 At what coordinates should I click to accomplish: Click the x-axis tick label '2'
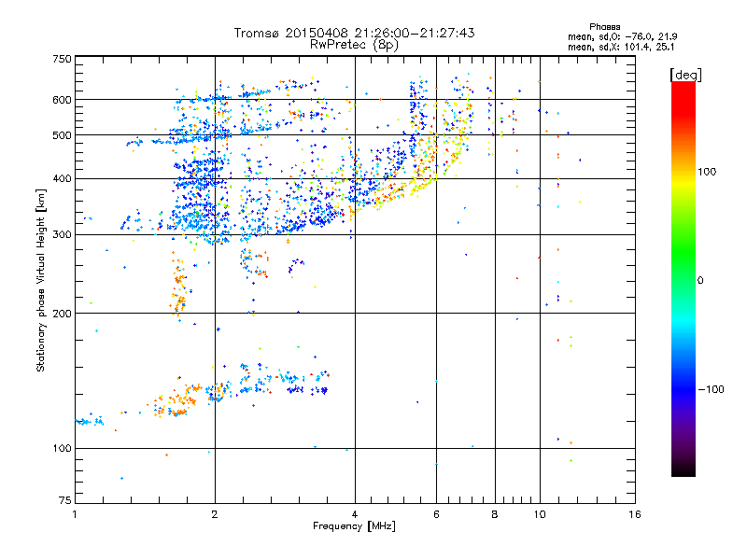pyautogui.click(x=215, y=514)
